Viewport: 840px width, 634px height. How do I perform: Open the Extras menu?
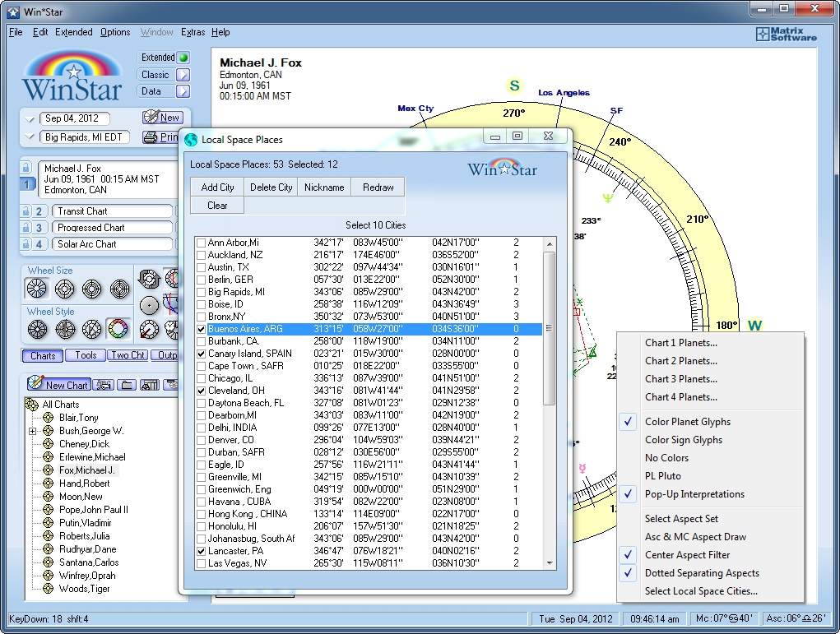pos(193,32)
